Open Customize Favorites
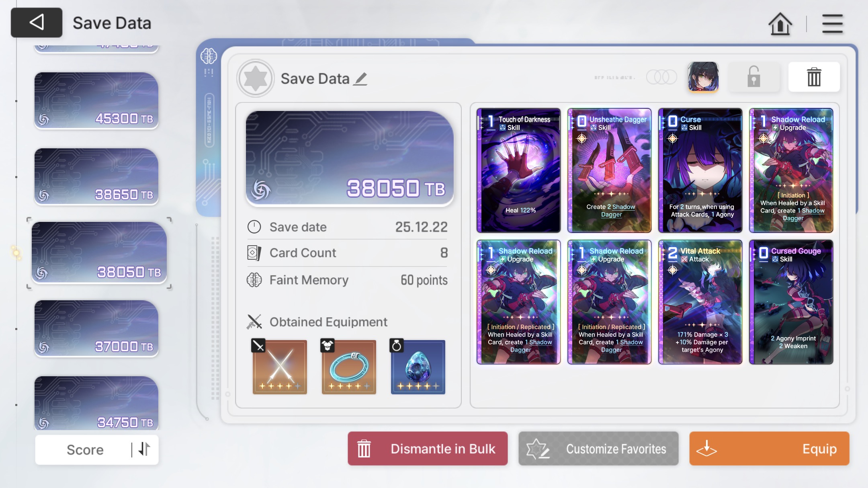The image size is (868, 488). [598, 449]
